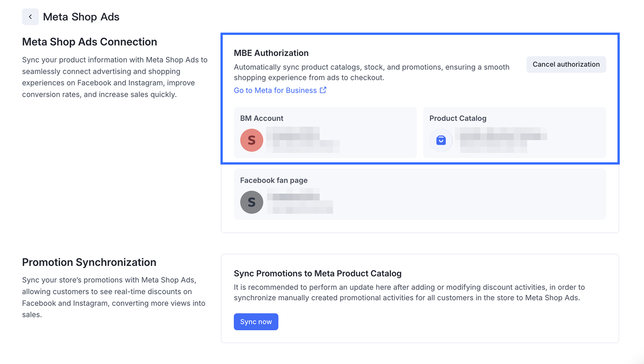This screenshot has width=644, height=364.
Task: Click the Sync now button
Action: coord(256,322)
